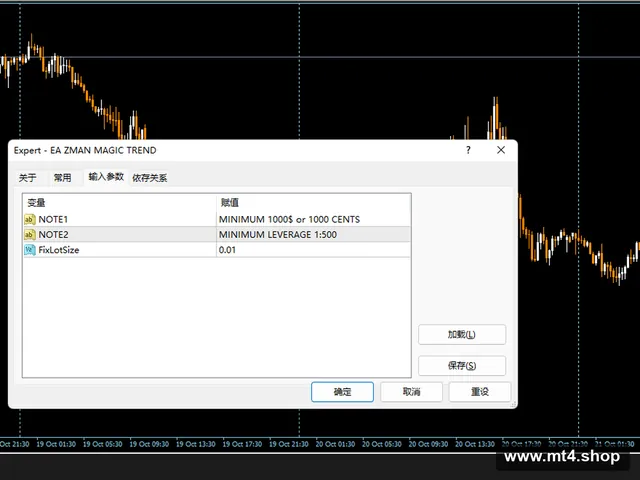Viewport: 640px width, 480px height.
Task: Select the FixLotSize variable name
Action: pyautogui.click(x=59, y=250)
